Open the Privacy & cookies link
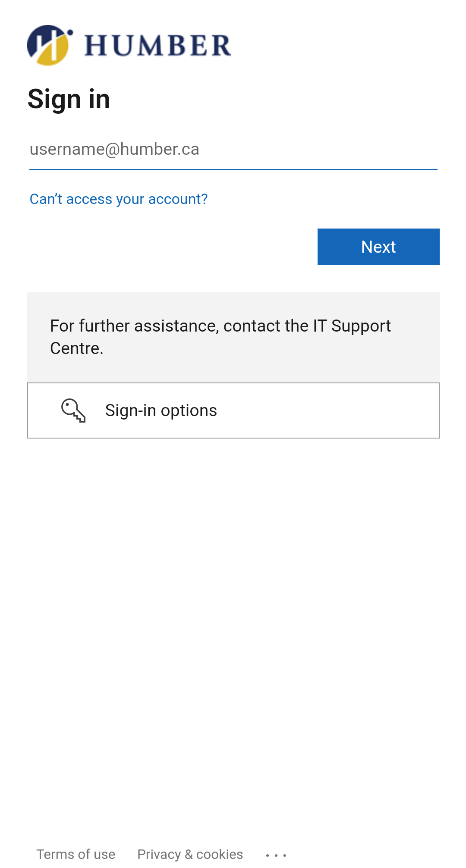This screenshot has width=466, height=868. click(x=190, y=854)
